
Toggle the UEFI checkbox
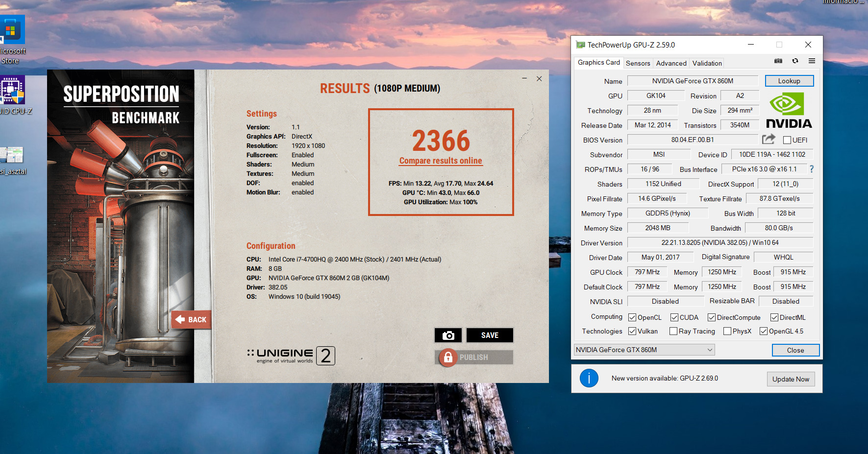pos(787,140)
